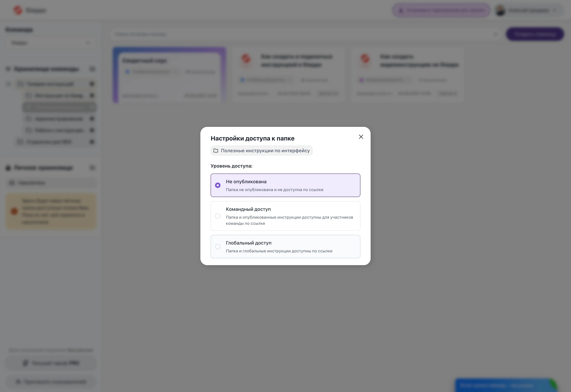Select the 'Командный доступ' radio option
Image resolution: width=571 pixels, height=392 pixels.
click(x=218, y=216)
